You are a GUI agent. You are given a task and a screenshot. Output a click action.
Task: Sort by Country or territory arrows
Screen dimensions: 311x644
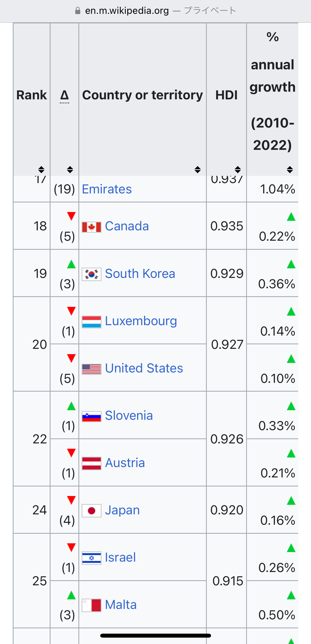click(x=197, y=170)
